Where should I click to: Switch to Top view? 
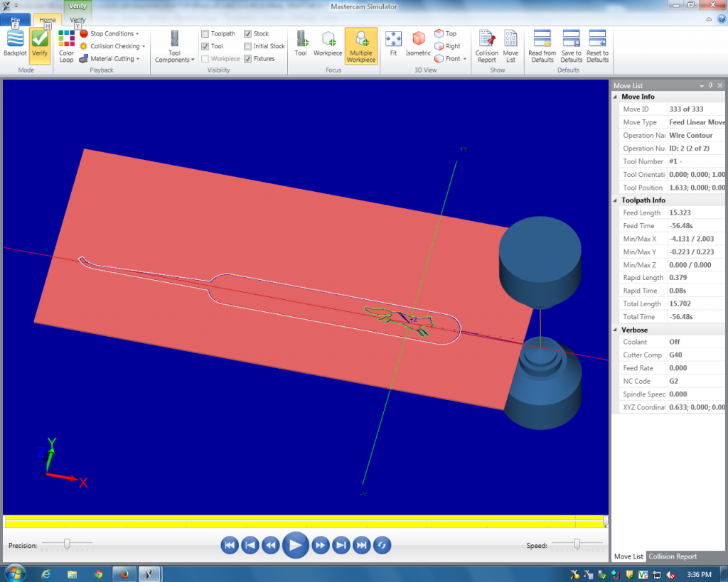pyautogui.click(x=446, y=33)
